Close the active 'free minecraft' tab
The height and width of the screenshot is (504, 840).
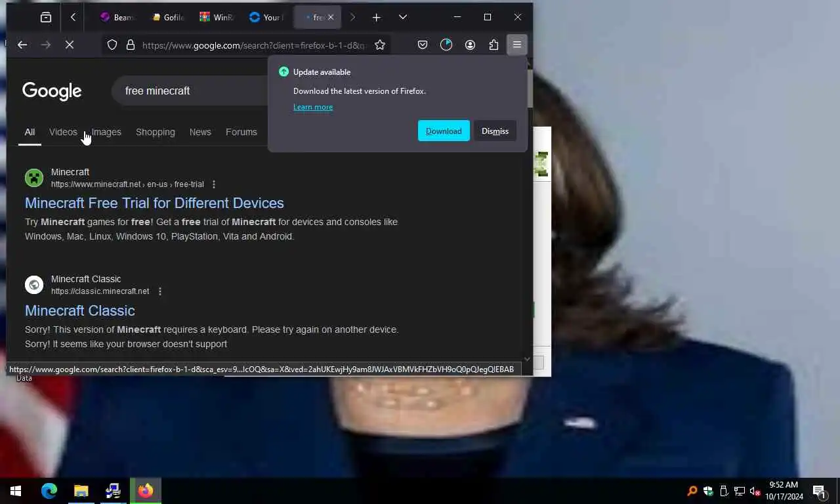(x=331, y=17)
